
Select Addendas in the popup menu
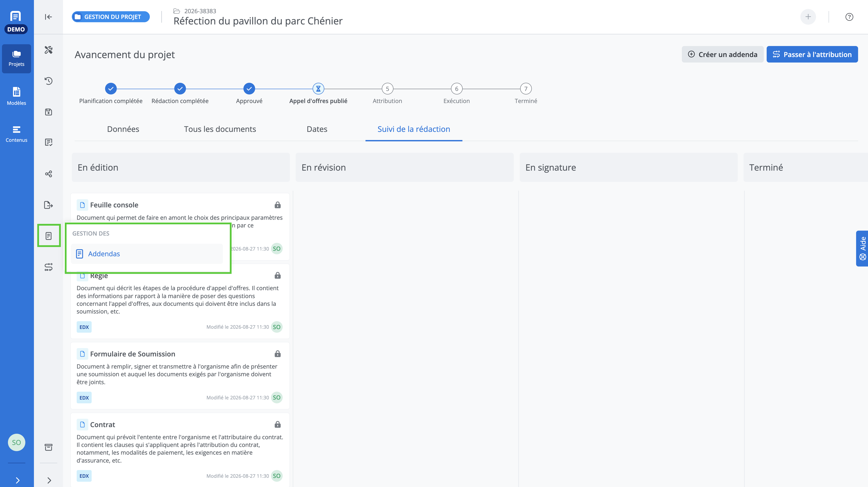pyautogui.click(x=147, y=254)
